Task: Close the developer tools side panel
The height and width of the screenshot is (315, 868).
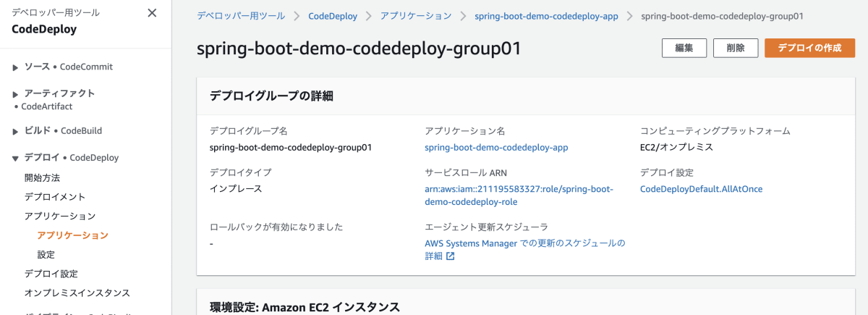Action: click(152, 13)
